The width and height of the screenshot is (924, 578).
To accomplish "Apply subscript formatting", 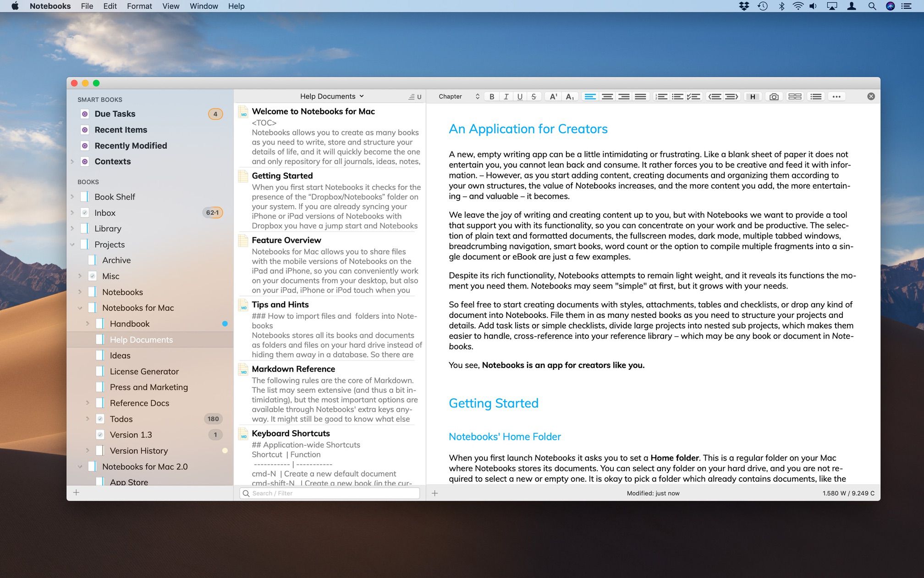I will click(570, 96).
